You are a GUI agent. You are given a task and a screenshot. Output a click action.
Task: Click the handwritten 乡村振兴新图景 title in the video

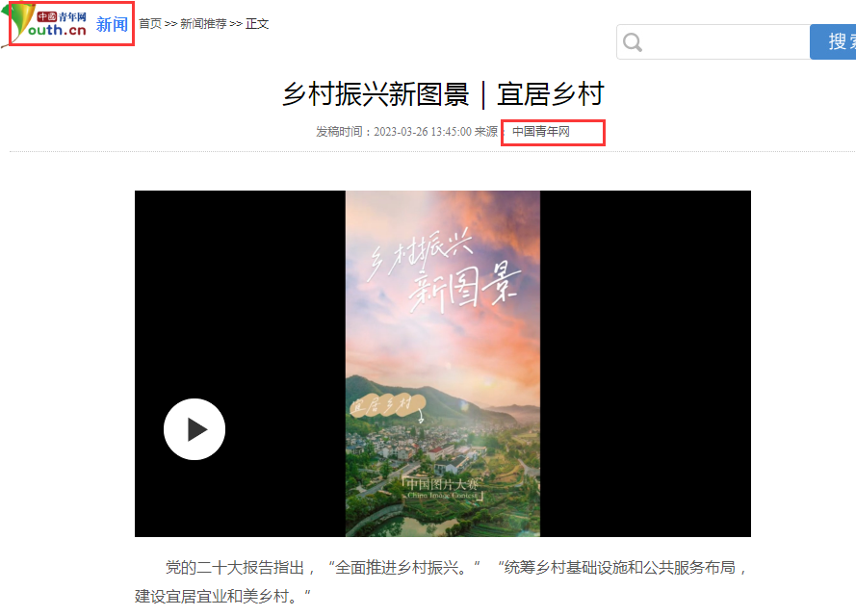coord(443,271)
